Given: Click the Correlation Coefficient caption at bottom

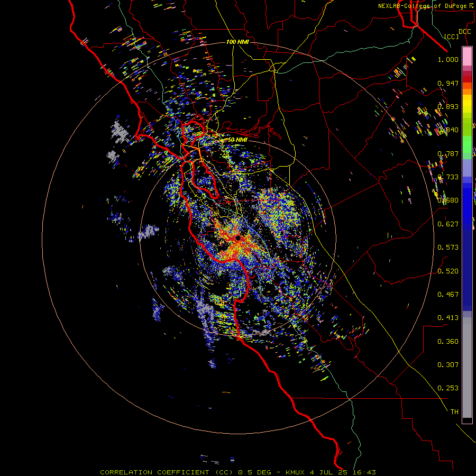Looking at the screenshot, I should pyautogui.click(x=237, y=472).
